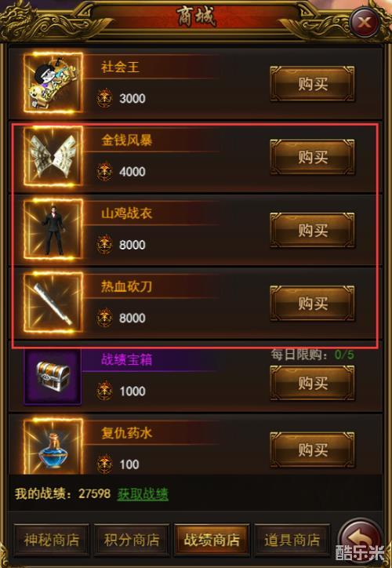392x568 pixels.
Task: Buy the 社会王 item
Action: point(313,84)
